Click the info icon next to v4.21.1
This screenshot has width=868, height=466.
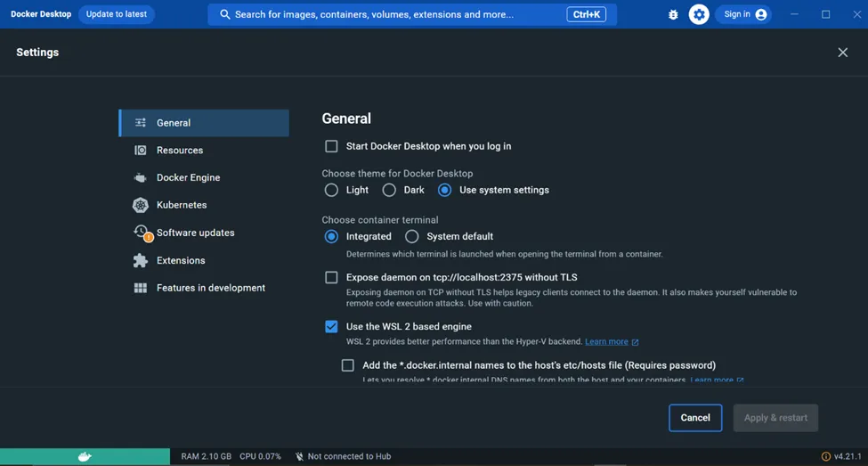[x=825, y=456]
